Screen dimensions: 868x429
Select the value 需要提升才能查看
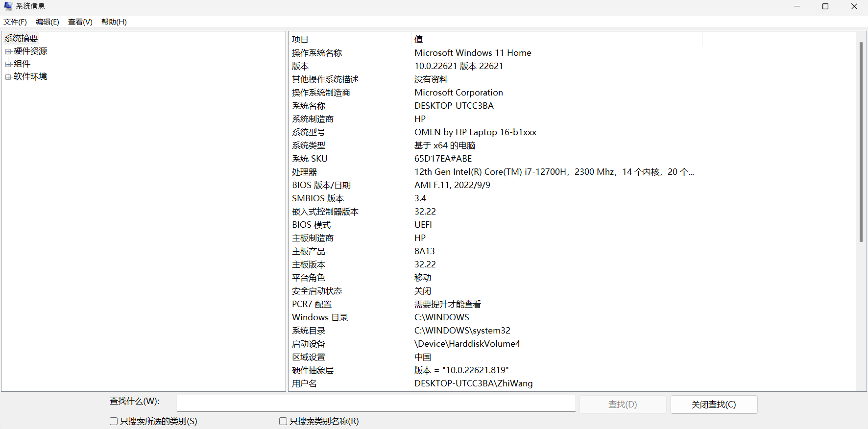coord(448,304)
